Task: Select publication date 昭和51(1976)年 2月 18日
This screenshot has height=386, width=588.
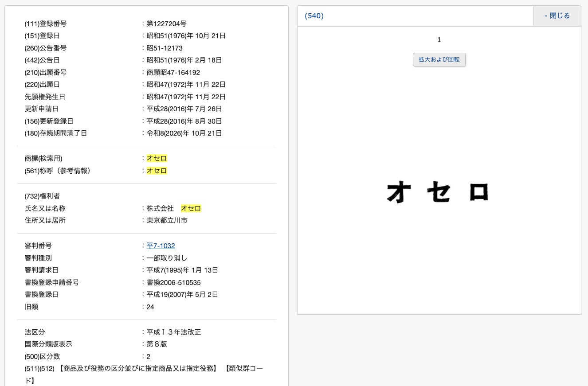Action: coord(184,60)
